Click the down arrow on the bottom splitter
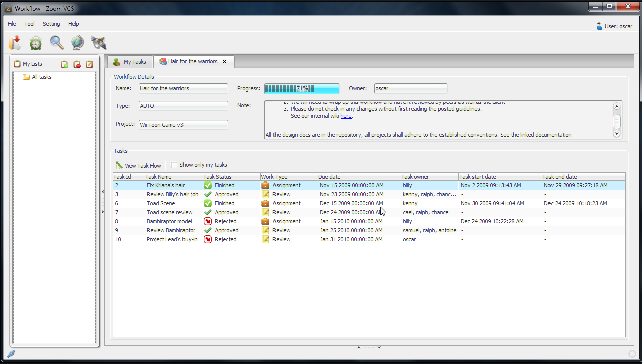642x364 pixels. click(x=379, y=347)
